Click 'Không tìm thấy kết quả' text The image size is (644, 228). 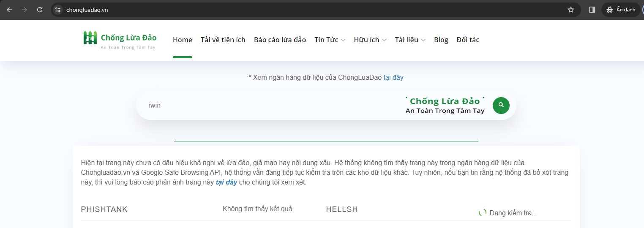click(257, 209)
